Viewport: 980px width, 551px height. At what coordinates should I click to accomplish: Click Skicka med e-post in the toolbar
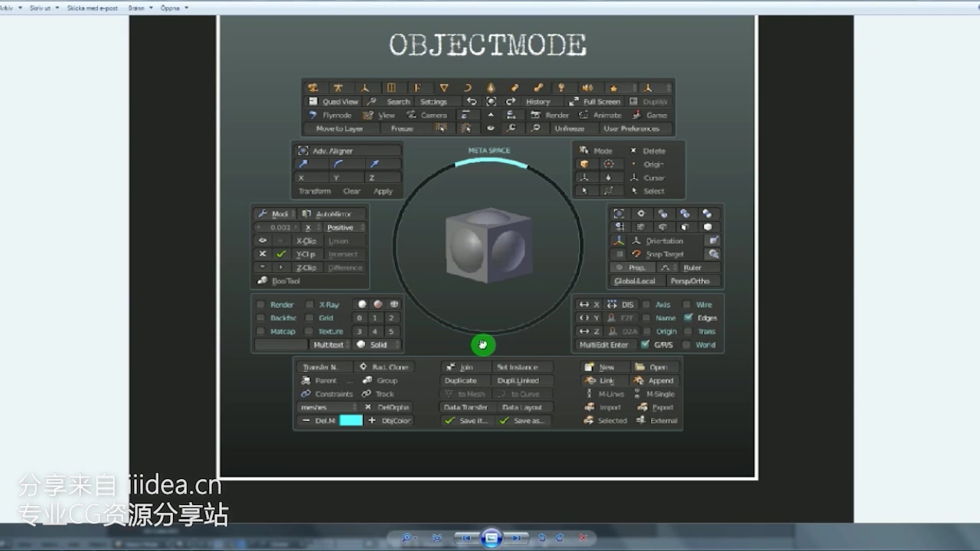91,8
